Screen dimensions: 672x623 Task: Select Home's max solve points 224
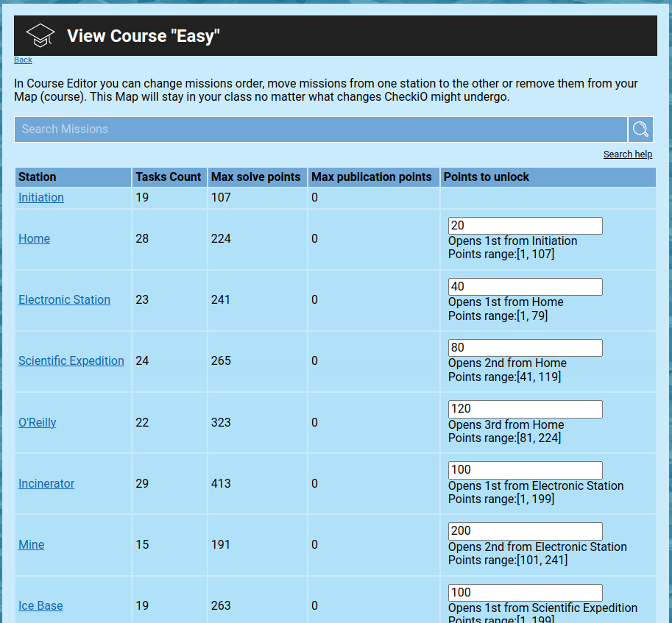click(221, 238)
